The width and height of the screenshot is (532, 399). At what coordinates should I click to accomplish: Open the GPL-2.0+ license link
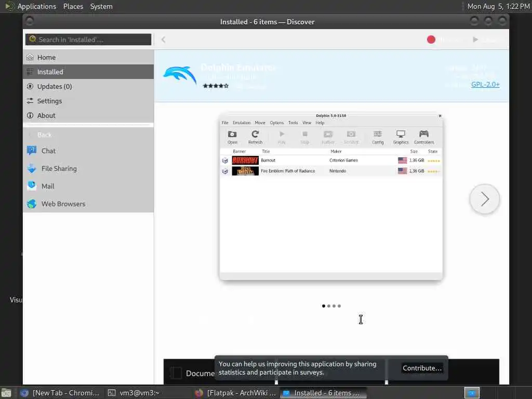[x=485, y=85]
